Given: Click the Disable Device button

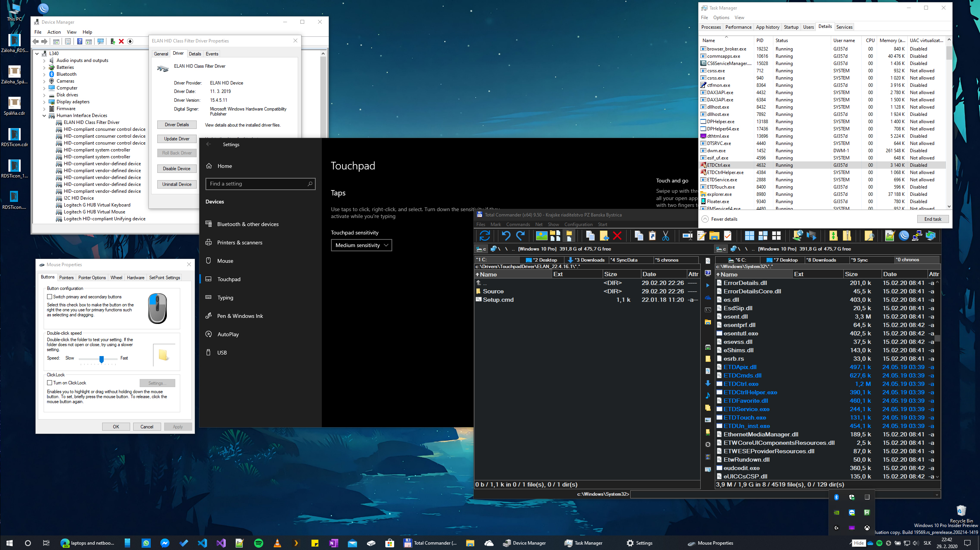Looking at the screenshot, I should 176,168.
